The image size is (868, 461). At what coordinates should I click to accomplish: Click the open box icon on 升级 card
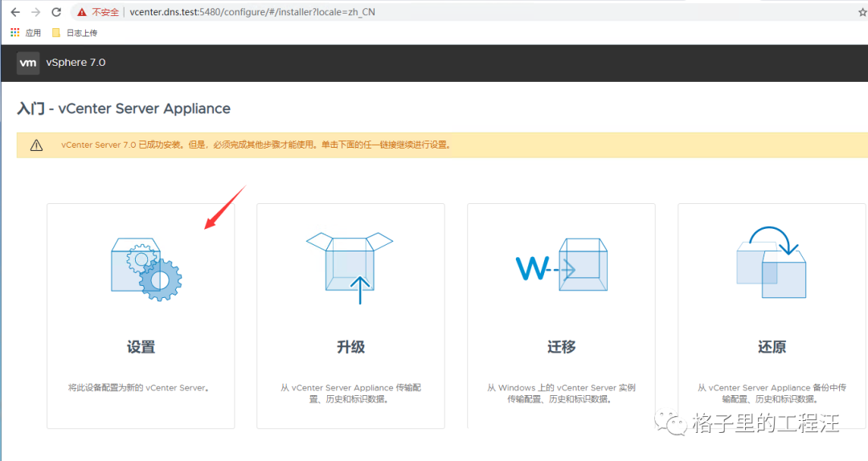pyautogui.click(x=350, y=268)
